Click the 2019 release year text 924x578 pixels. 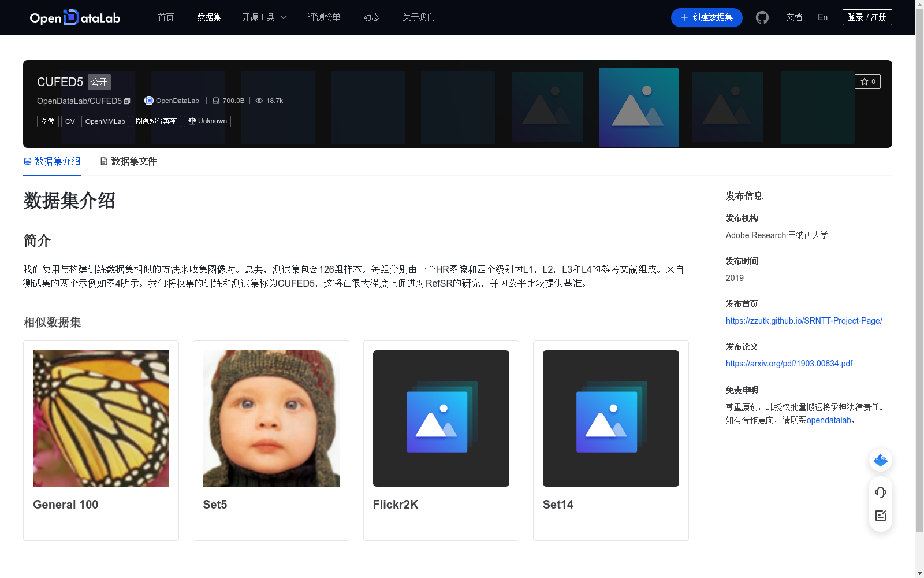[735, 278]
